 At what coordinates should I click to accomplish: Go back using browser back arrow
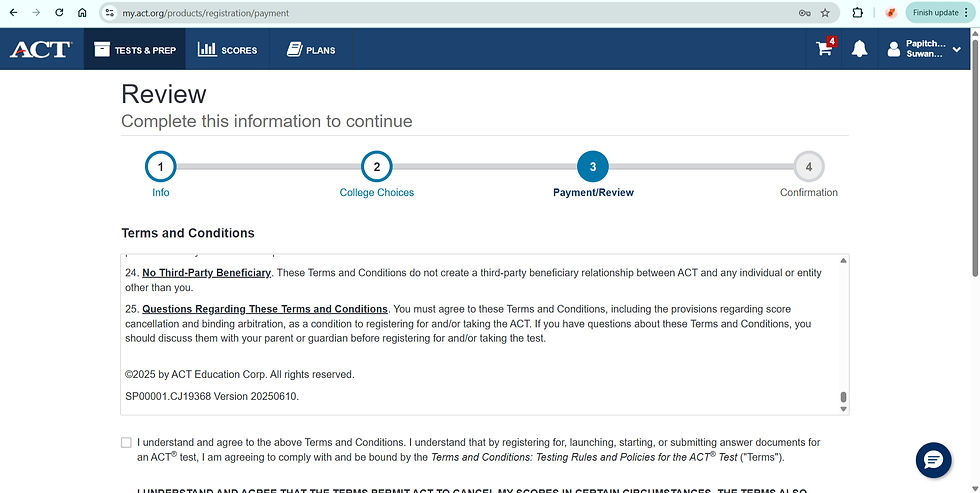click(13, 12)
